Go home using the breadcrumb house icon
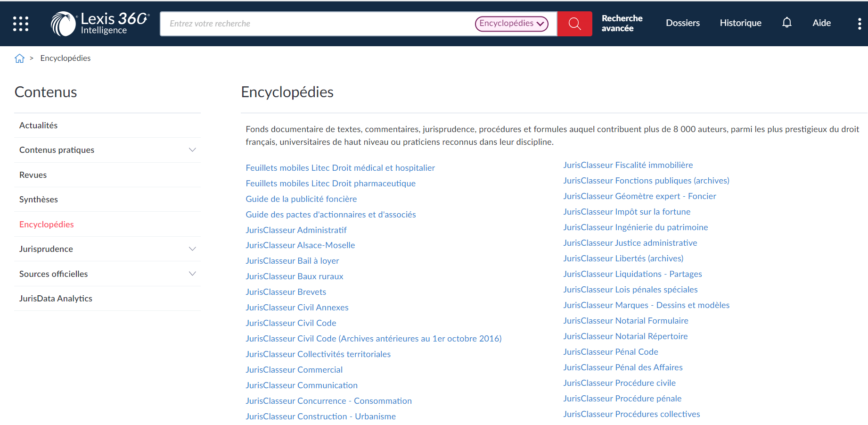The image size is (868, 425). point(19,58)
